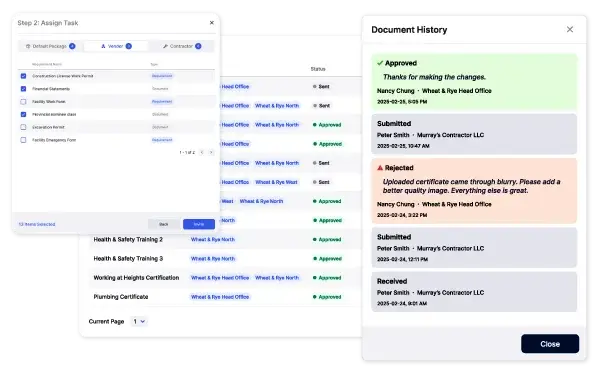This screenshot has height=376, width=601.
Task: Click Submitted entry dated 2025-02-25, 10:47 AM
Action: point(474,134)
